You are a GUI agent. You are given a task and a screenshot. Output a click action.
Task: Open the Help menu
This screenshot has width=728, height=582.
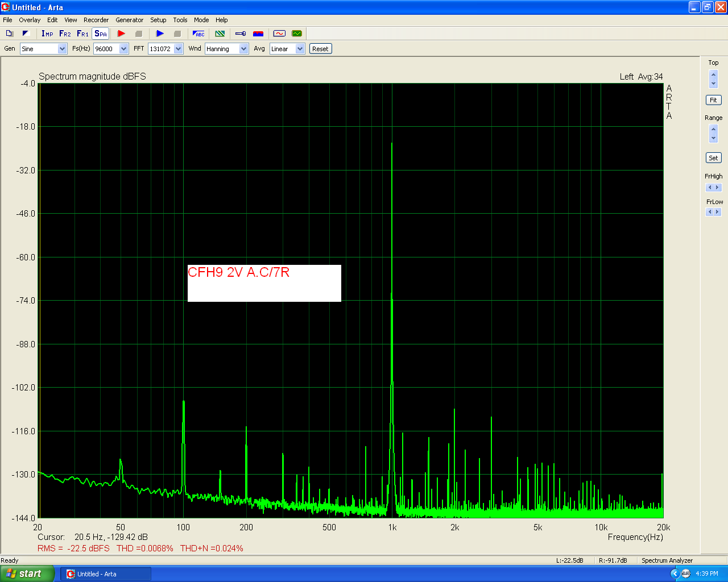[x=222, y=20]
